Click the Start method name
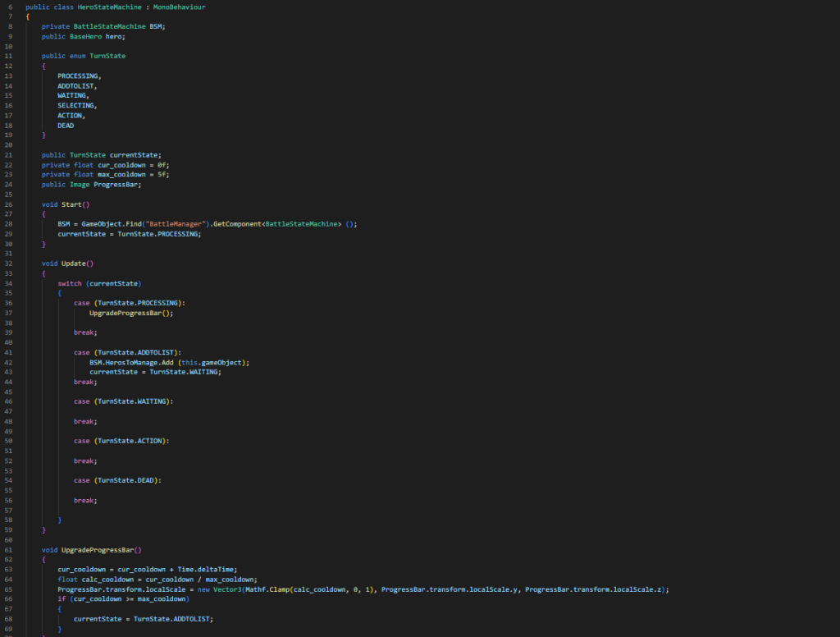840x637 pixels. pyautogui.click(x=71, y=204)
